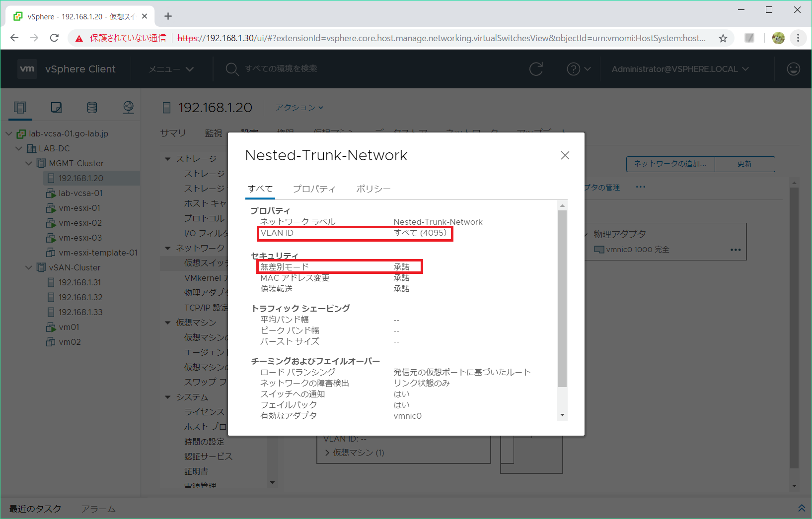This screenshot has height=519, width=812.
Task: Open the Administrator@VSPHERE.LOCAL user dropdown
Action: (680, 69)
